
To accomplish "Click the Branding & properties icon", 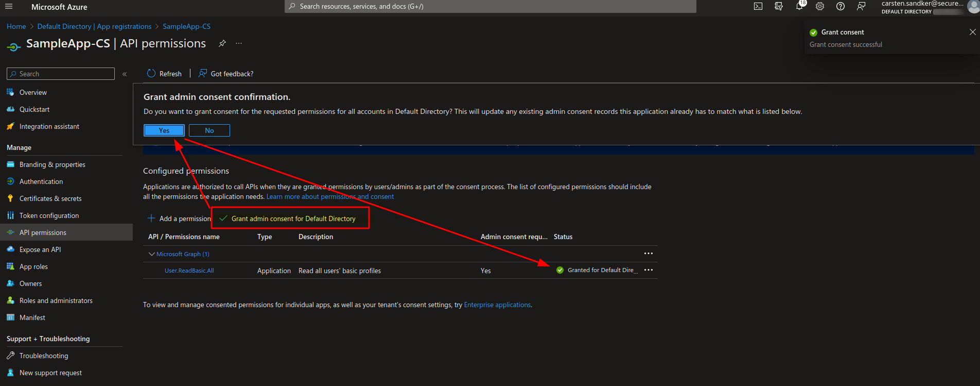I will point(10,164).
